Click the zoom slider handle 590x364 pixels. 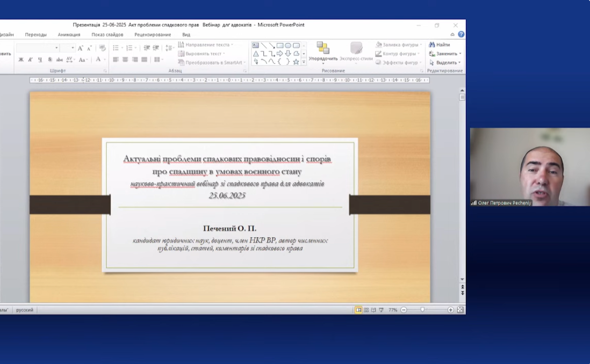coord(423,310)
